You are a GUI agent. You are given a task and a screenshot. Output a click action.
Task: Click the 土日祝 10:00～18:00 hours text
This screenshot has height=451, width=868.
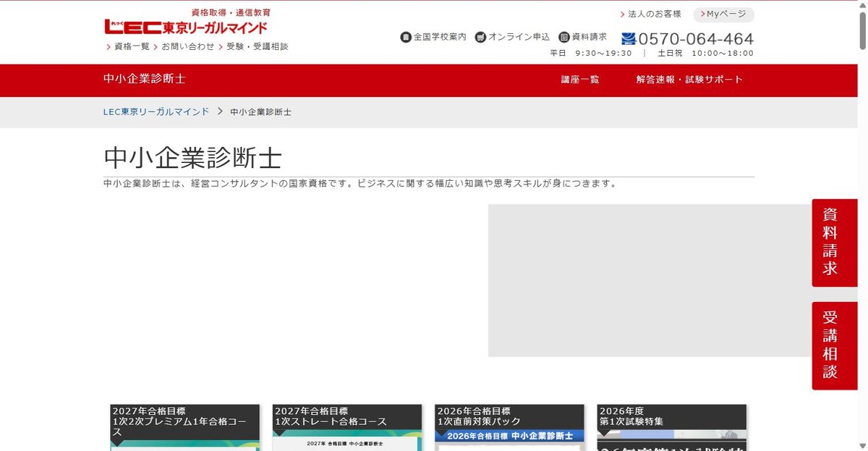click(705, 53)
